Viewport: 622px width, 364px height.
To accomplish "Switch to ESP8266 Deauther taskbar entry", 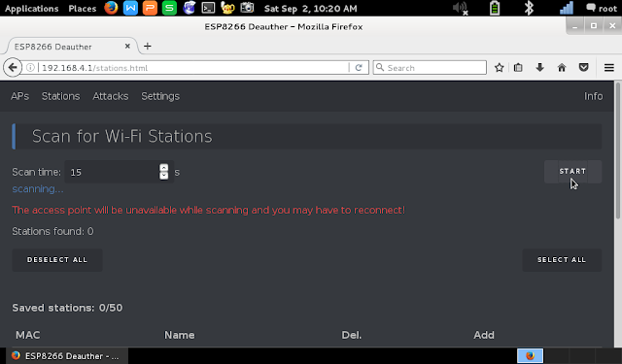I will (67, 355).
